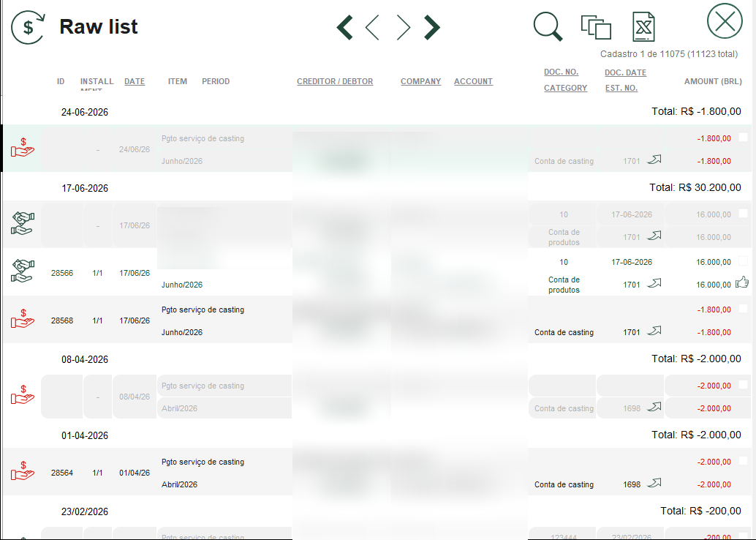Export list with the Excel icon

643,26
